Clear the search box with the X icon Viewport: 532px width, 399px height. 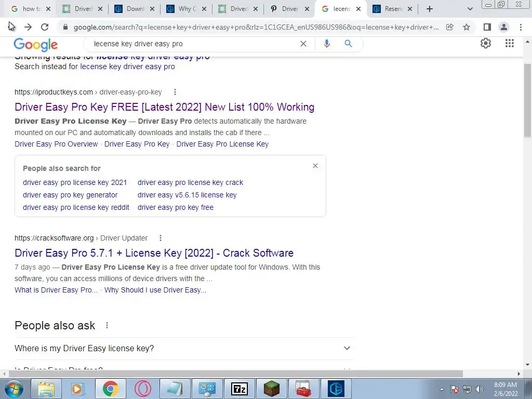303,44
